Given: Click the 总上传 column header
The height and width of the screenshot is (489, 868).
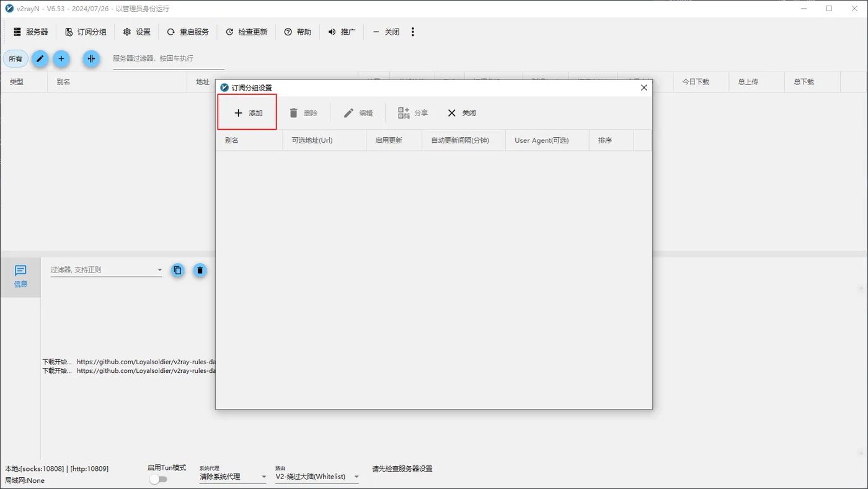Looking at the screenshot, I should coord(756,82).
